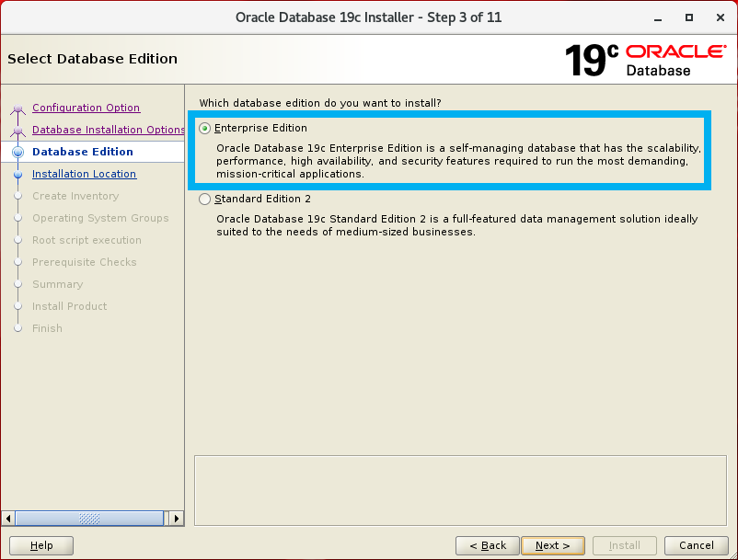Click the Cancel button
Screen dimensions: 738x560
[x=697, y=545]
